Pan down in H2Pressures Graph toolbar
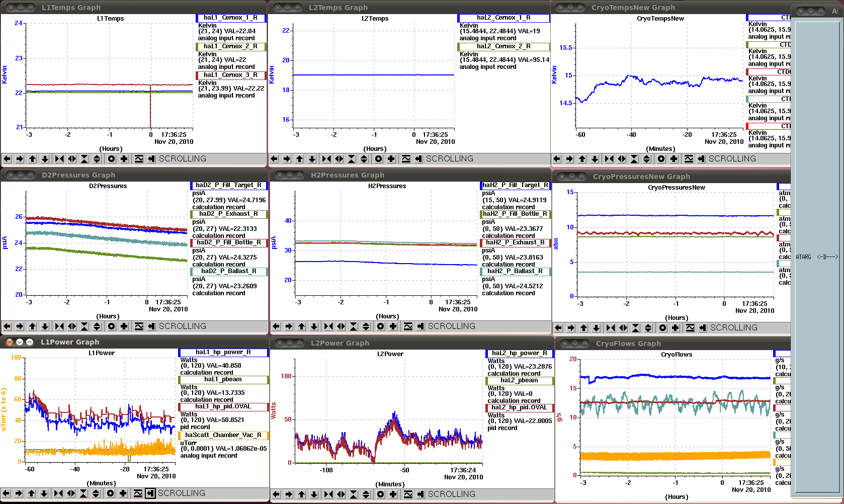The image size is (844, 504). point(314,326)
